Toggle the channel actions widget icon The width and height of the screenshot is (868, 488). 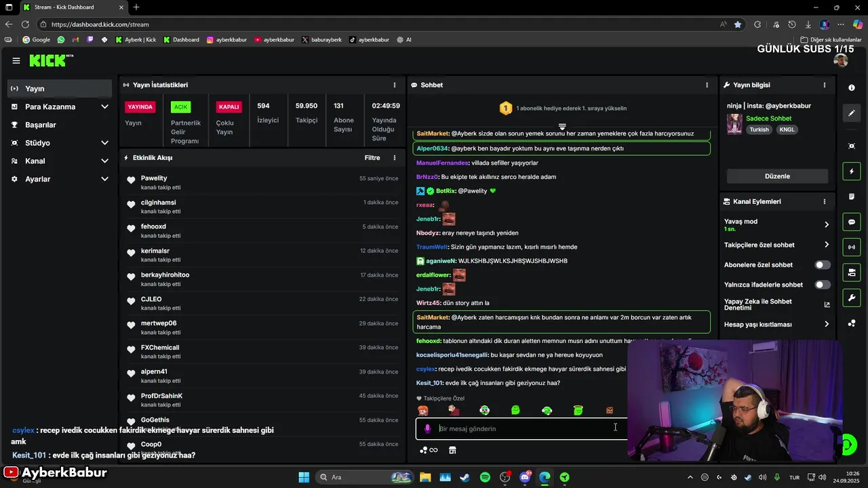point(852,272)
